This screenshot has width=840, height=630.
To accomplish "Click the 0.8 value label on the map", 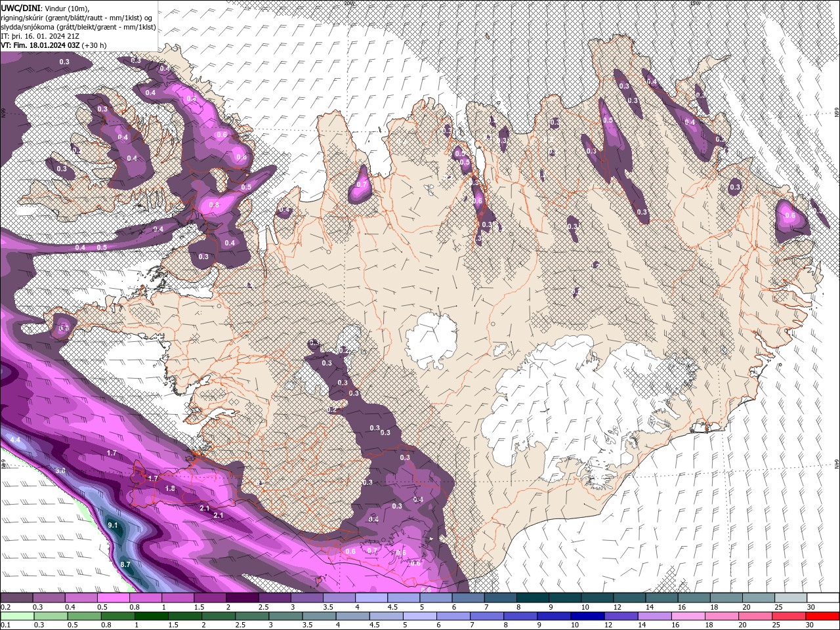I will point(214,205).
